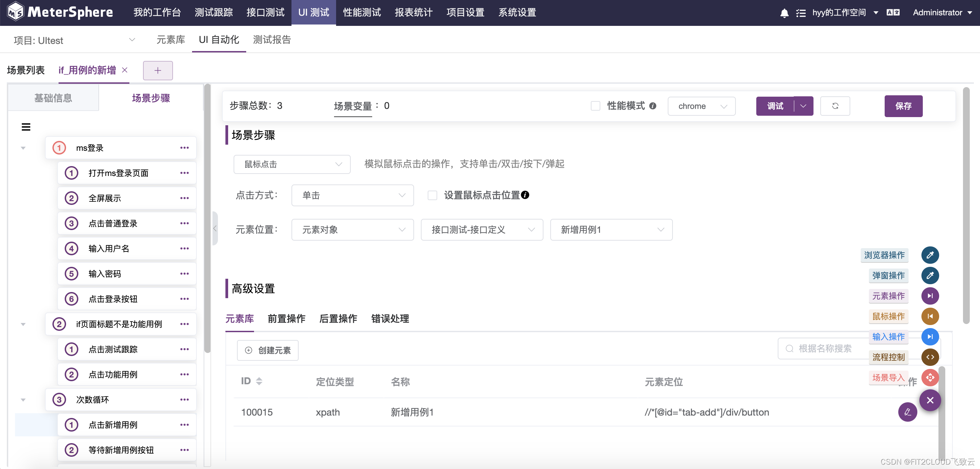Click the 保存 button
The image size is (980, 469).
coord(903,106)
